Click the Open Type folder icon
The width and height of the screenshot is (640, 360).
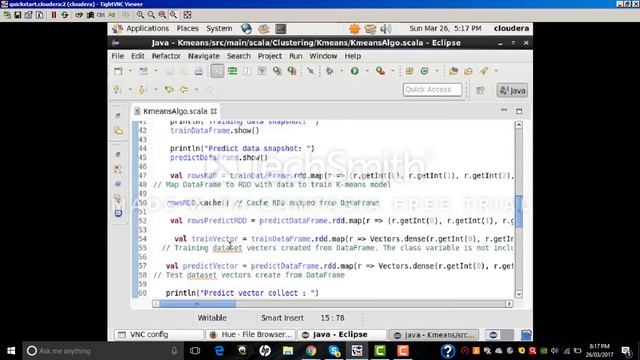[453, 71]
